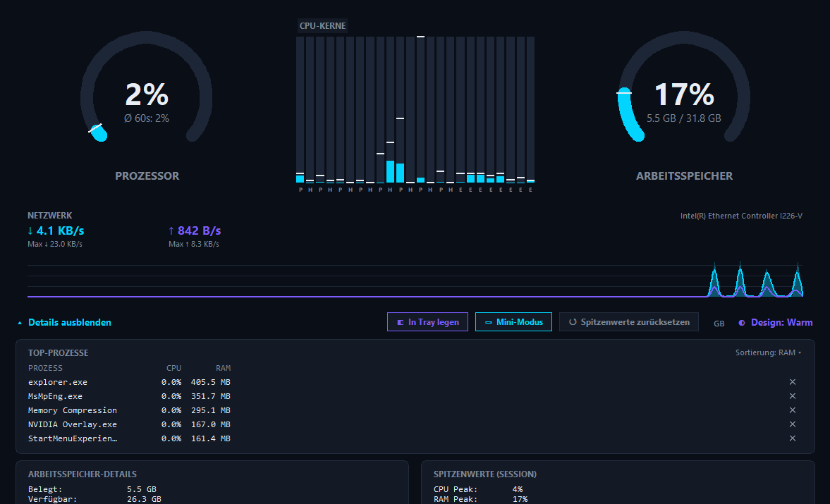Screen dimensions: 830x504
Task: Switch to Mini-Modus
Action: [513, 322]
